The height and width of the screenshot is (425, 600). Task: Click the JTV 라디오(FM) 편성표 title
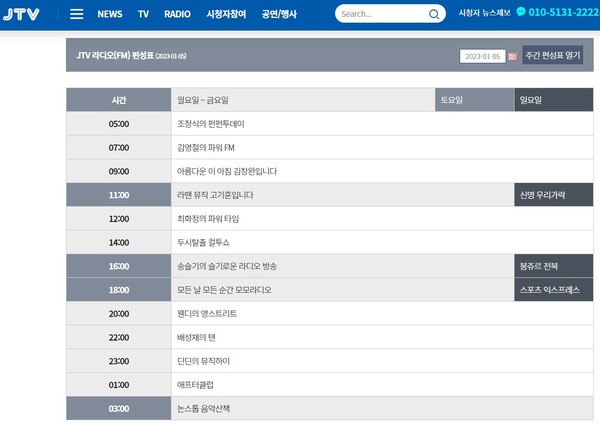pyautogui.click(x=115, y=55)
